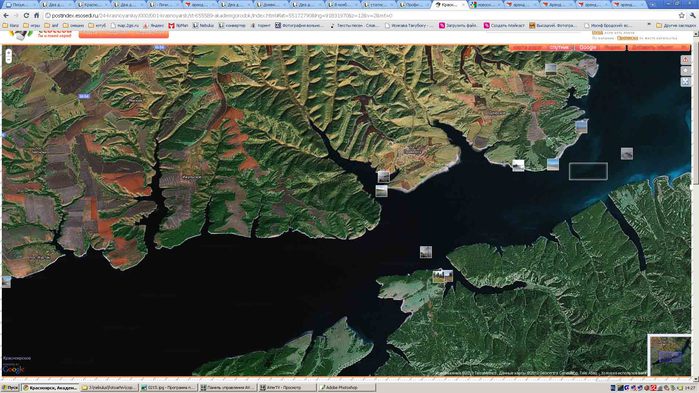Open the anf bookmark folder
699x393 pixels.
pyautogui.click(x=51, y=26)
